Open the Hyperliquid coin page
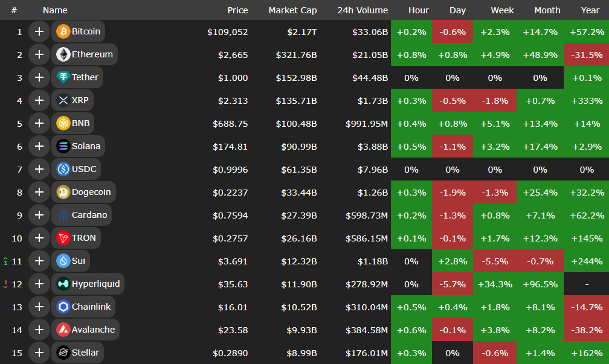The width and height of the screenshot is (609, 364). pos(95,284)
